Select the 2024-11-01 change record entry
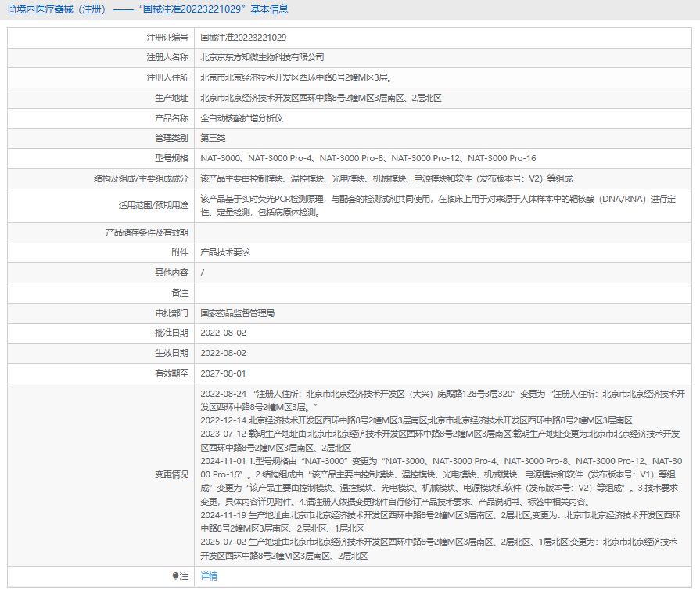This screenshot has height=591, width=700. (x=441, y=481)
